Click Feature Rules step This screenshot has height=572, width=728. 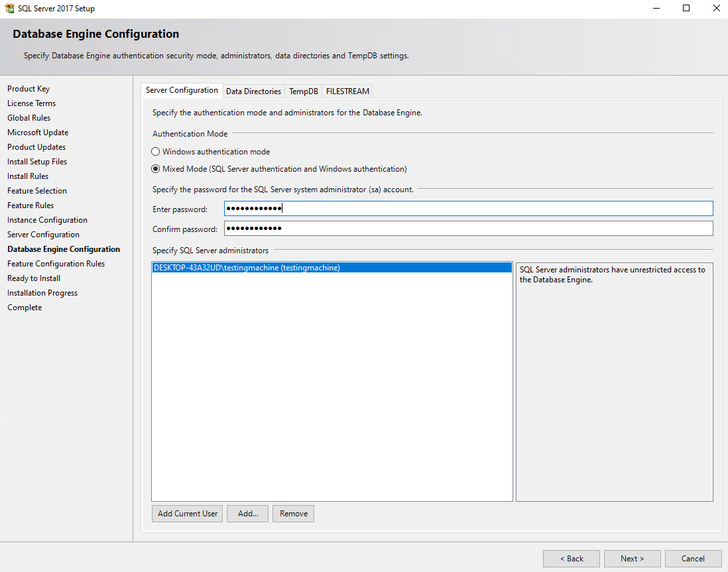coord(30,205)
